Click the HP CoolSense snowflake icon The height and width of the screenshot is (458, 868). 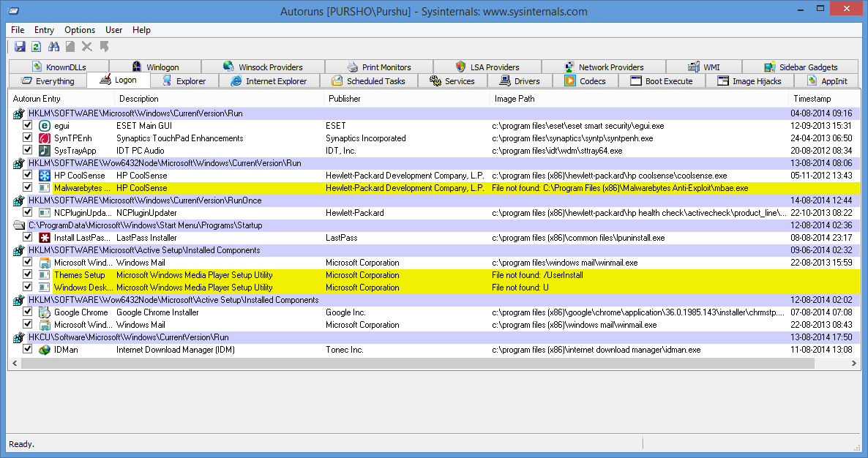pos(44,176)
